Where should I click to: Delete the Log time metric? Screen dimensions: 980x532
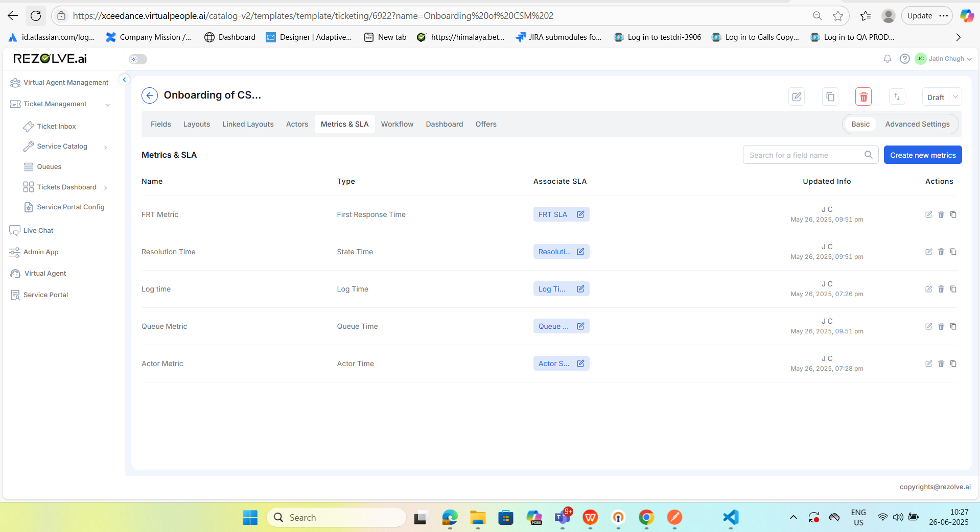pyautogui.click(x=941, y=289)
